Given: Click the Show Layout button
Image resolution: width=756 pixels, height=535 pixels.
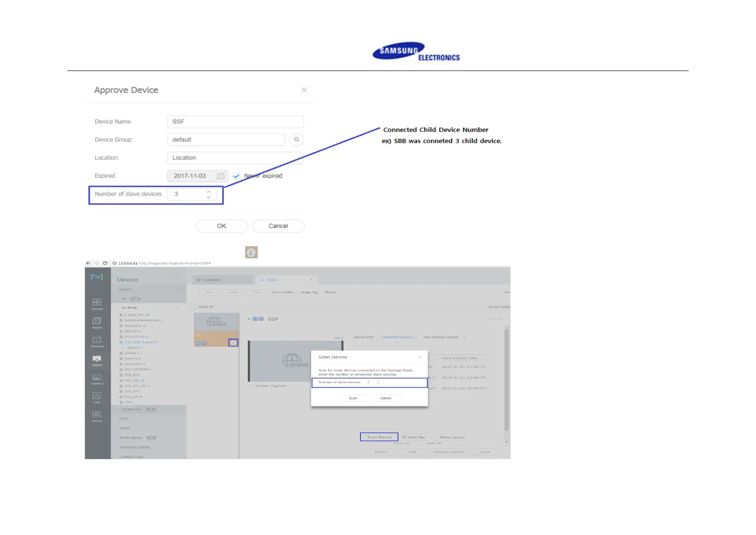Looking at the screenshot, I should [452, 437].
